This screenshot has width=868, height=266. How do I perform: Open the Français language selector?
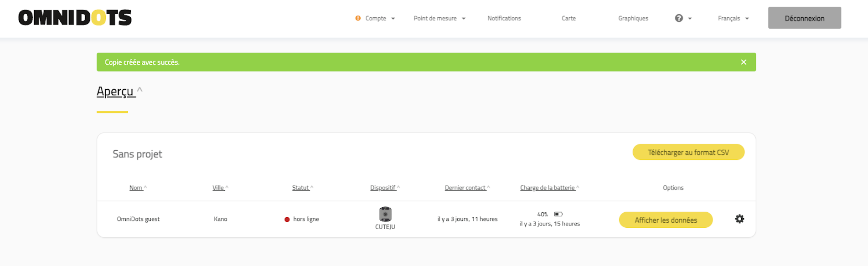coord(733,18)
